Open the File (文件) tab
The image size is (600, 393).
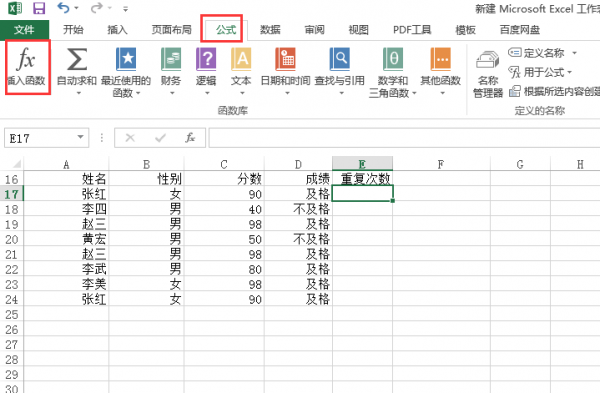[24, 30]
